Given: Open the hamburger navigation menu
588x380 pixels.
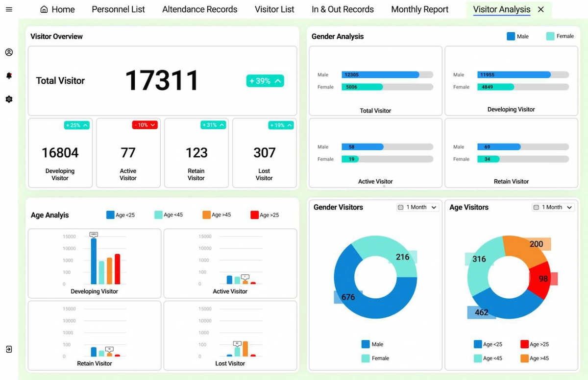Looking at the screenshot, I should [x=9, y=9].
